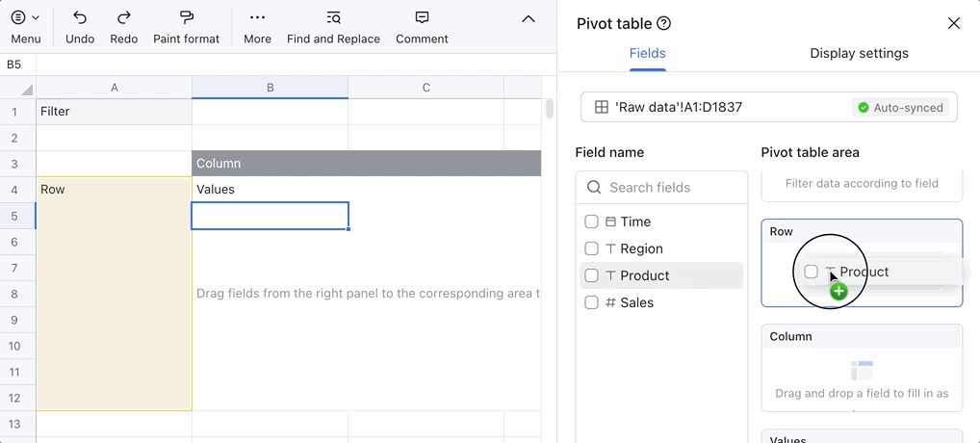Switch to the Display settings tab
The width and height of the screenshot is (980, 443).
click(x=859, y=54)
